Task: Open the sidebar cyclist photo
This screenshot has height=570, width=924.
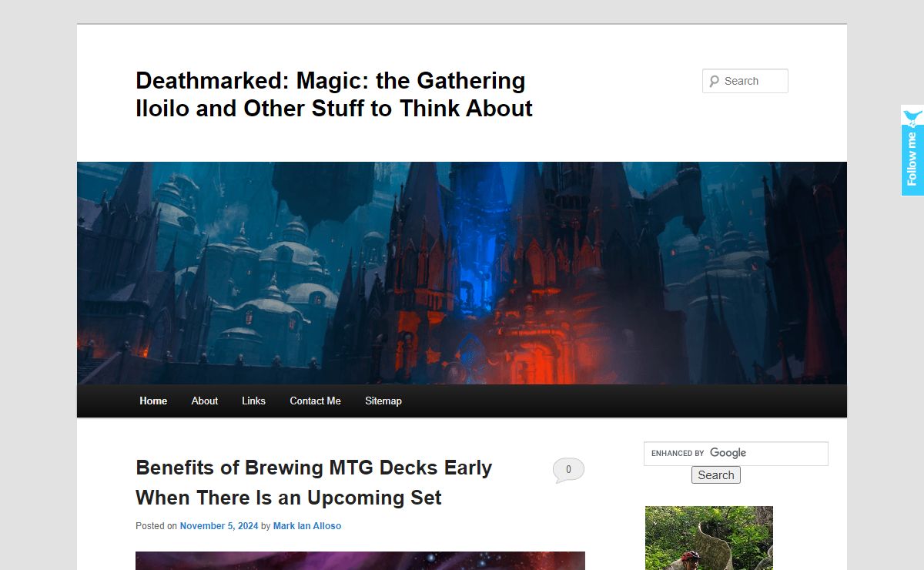Action: (x=709, y=538)
